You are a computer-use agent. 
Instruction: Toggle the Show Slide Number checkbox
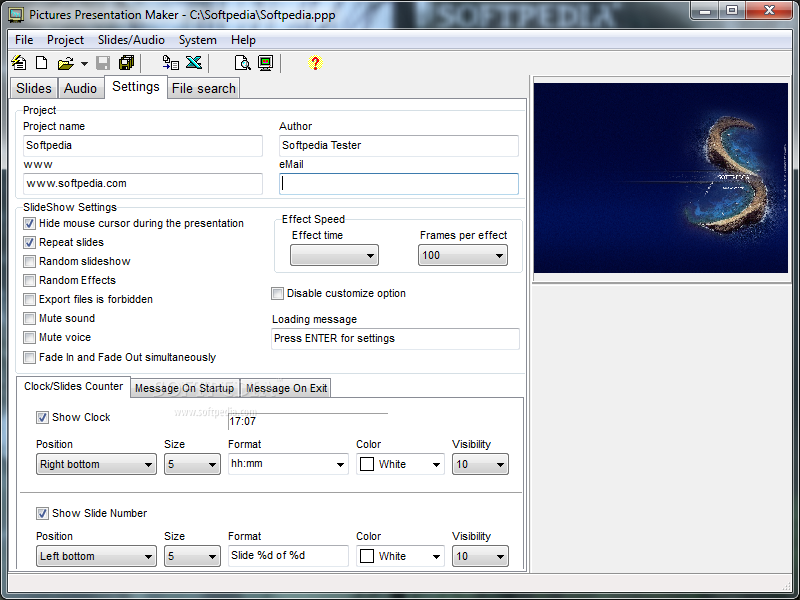42,513
